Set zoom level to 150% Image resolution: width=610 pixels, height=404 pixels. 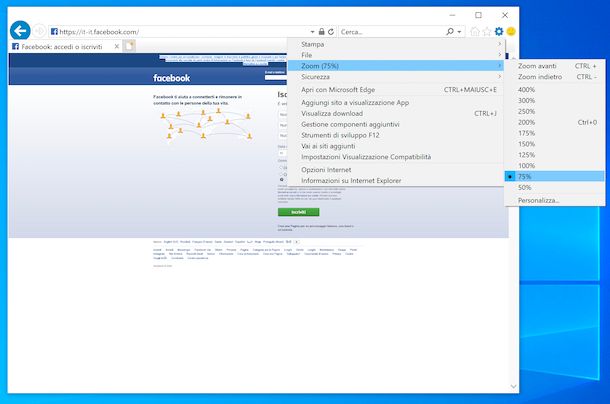click(x=555, y=144)
